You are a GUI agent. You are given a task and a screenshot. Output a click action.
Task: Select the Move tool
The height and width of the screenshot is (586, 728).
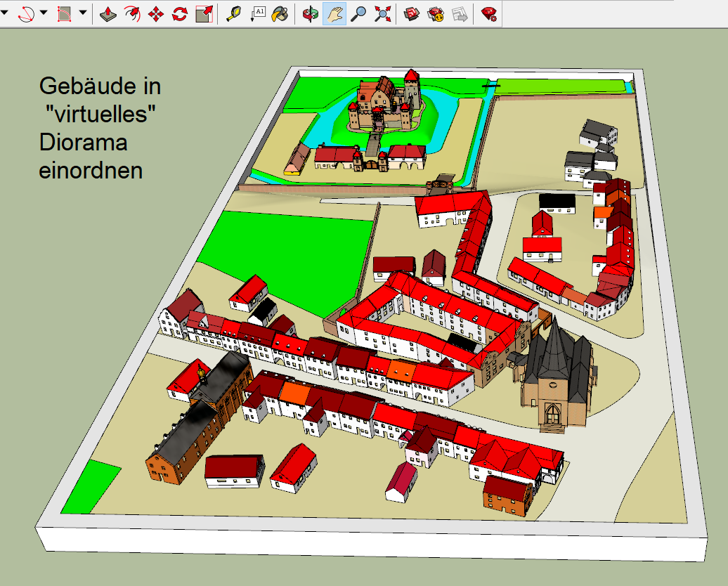(156, 13)
